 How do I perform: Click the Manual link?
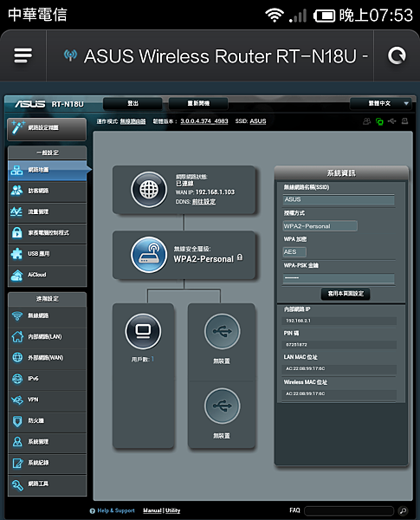[152, 510]
